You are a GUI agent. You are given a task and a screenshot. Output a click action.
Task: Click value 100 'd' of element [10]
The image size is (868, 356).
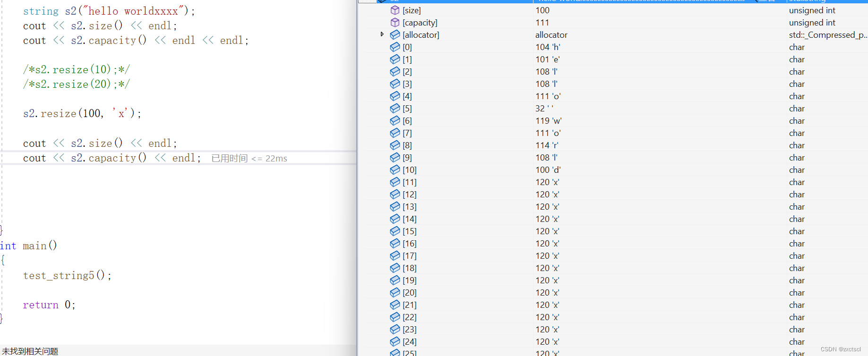pyautogui.click(x=548, y=170)
